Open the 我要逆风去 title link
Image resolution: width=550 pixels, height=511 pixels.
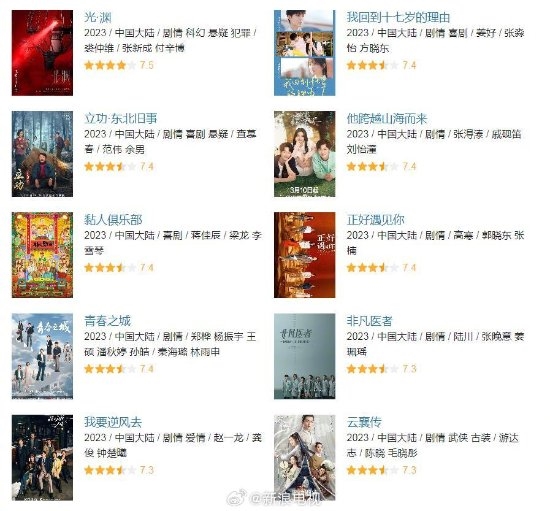point(113,422)
